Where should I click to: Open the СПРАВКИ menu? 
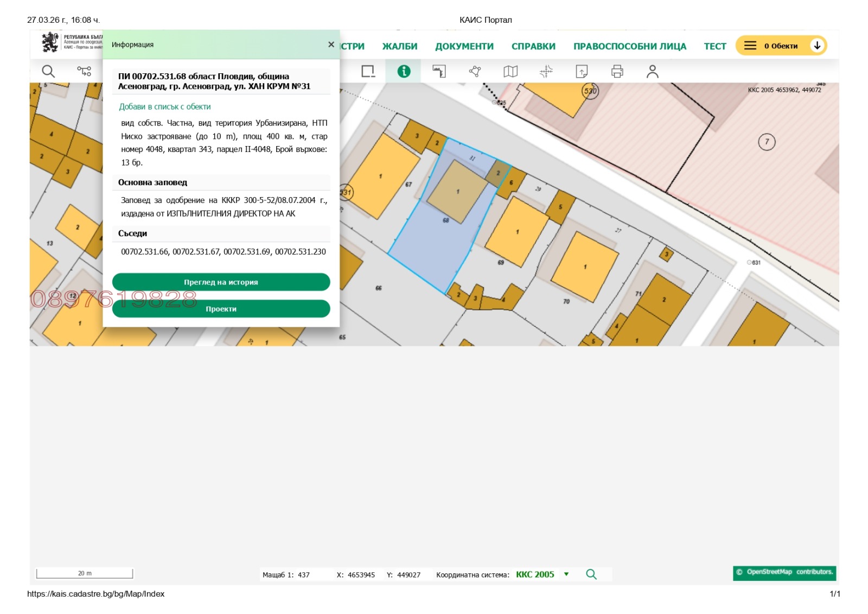tap(533, 47)
